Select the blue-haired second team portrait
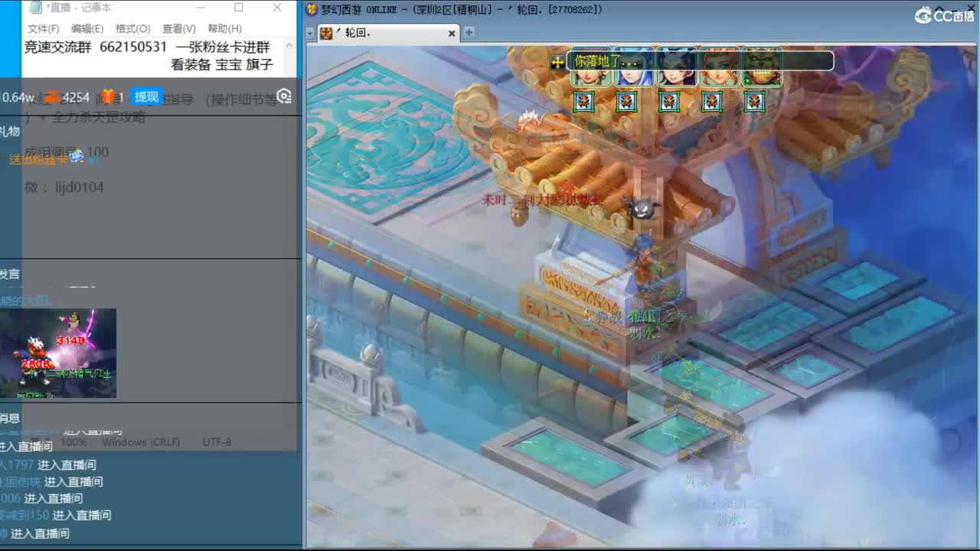This screenshot has width=980, height=551. point(634,68)
